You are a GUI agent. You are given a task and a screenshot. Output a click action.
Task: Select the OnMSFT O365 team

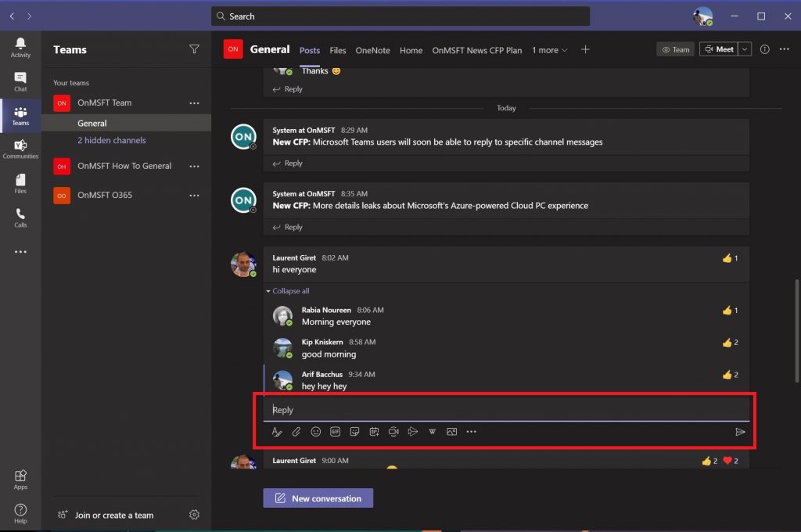pyautogui.click(x=126, y=196)
